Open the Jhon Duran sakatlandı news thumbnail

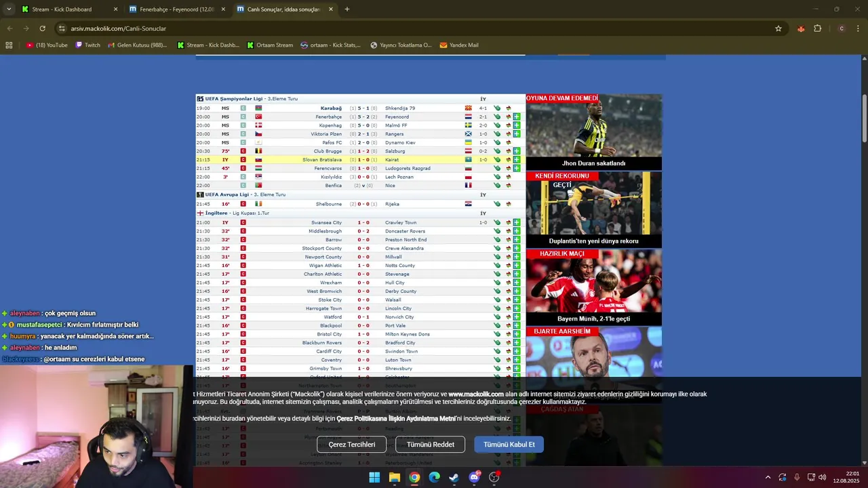pyautogui.click(x=593, y=131)
